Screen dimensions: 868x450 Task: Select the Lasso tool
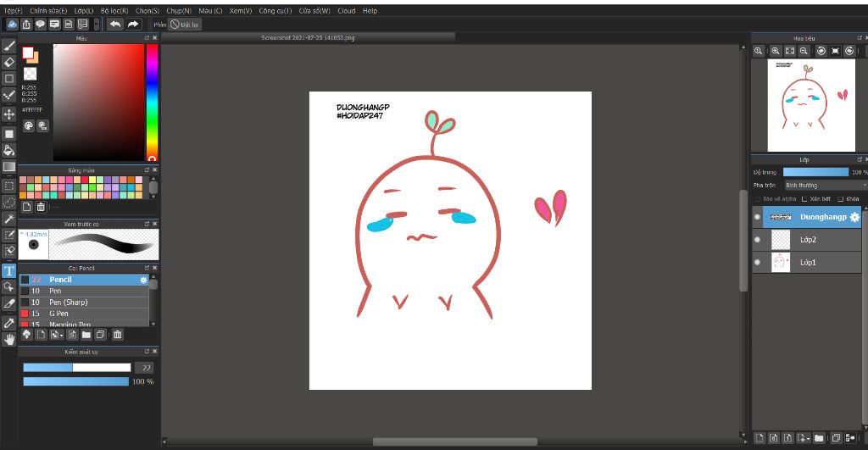pyautogui.click(x=8, y=203)
